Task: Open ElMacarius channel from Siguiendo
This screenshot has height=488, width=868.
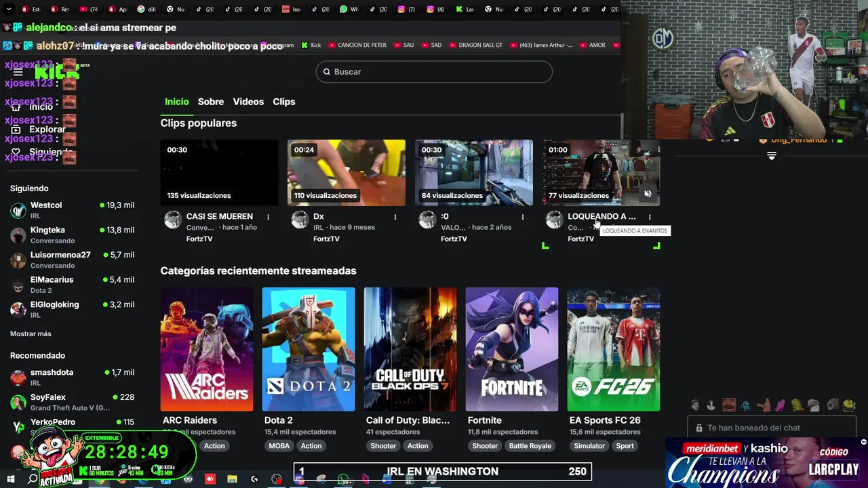Action: [52, 280]
